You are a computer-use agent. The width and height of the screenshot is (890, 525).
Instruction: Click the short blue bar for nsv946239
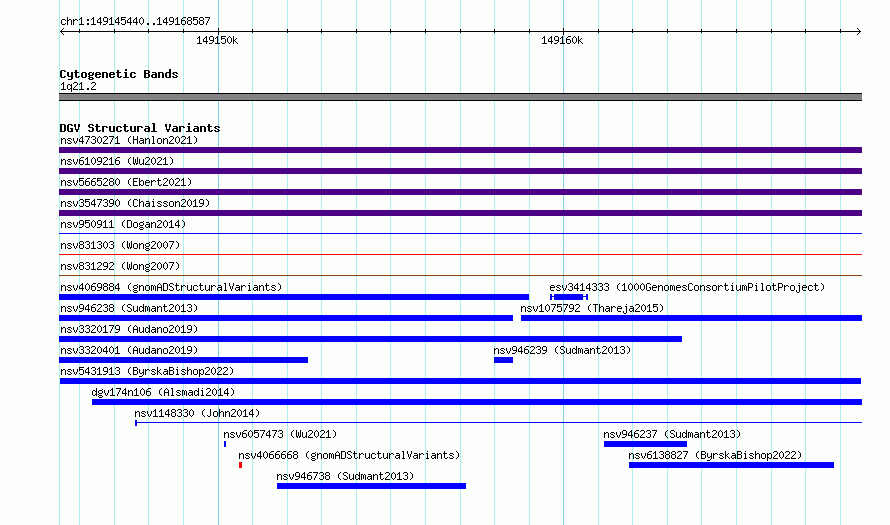503,360
